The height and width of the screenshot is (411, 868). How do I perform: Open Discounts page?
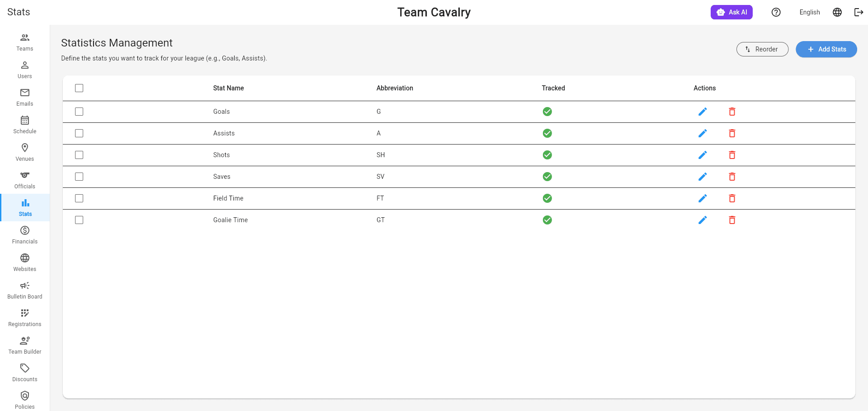click(25, 373)
